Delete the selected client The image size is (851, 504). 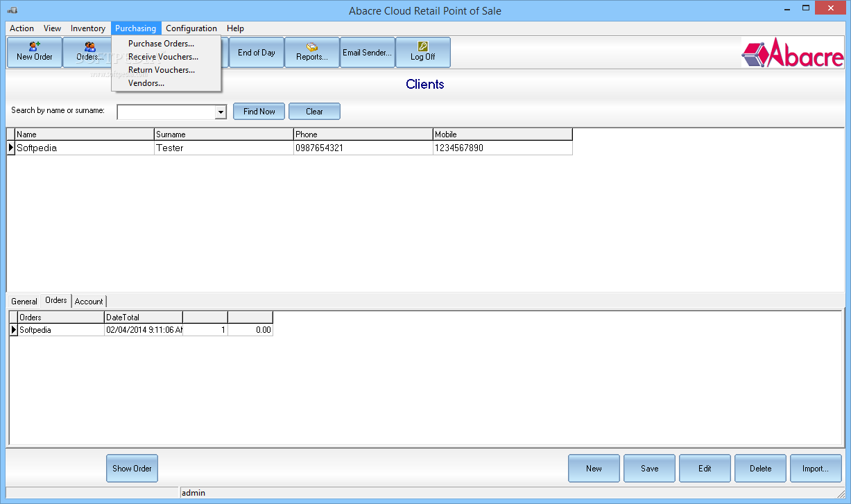(x=760, y=468)
